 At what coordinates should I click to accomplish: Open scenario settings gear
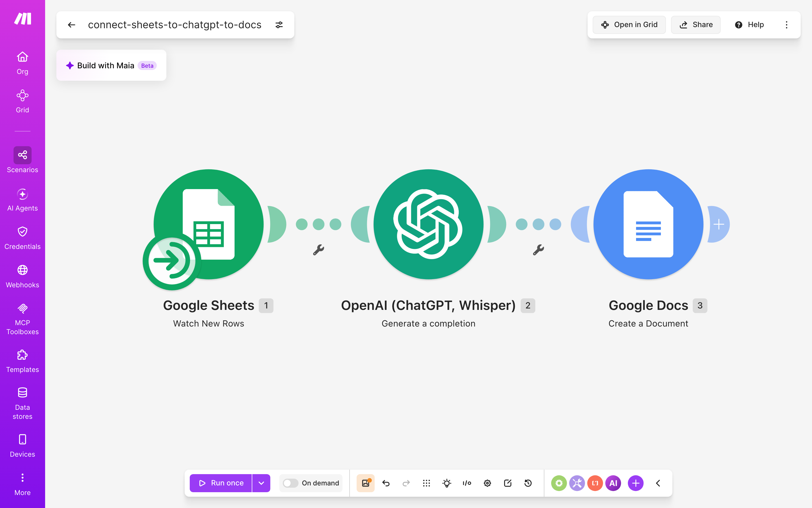pyautogui.click(x=487, y=483)
